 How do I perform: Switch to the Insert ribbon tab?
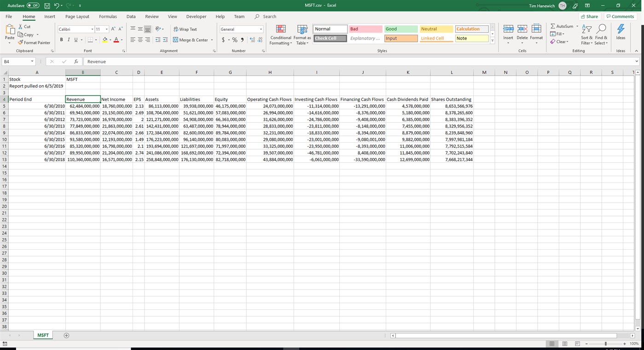pyautogui.click(x=50, y=17)
